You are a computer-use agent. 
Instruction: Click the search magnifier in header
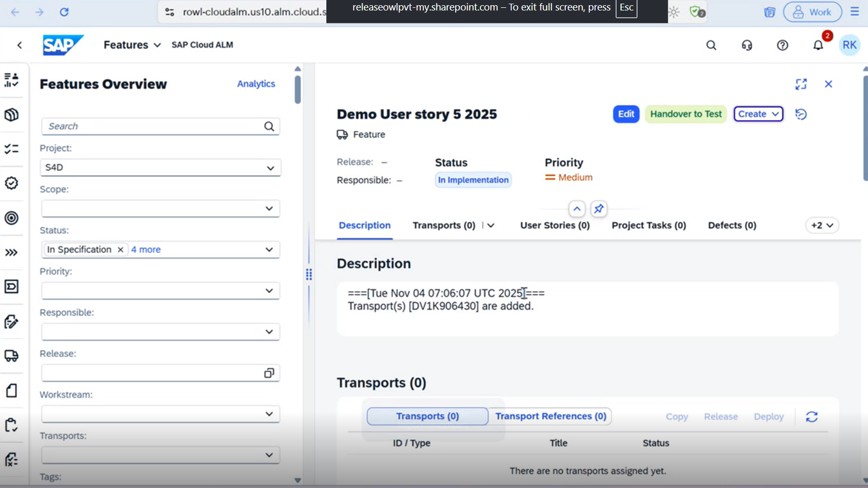coord(711,46)
